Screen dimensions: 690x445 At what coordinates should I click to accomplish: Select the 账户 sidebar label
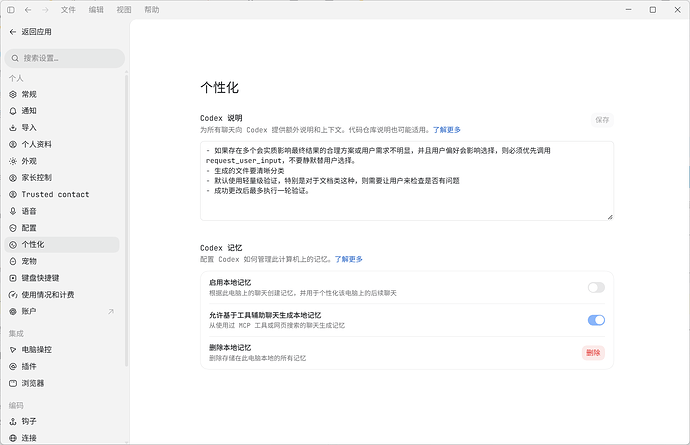coord(29,311)
